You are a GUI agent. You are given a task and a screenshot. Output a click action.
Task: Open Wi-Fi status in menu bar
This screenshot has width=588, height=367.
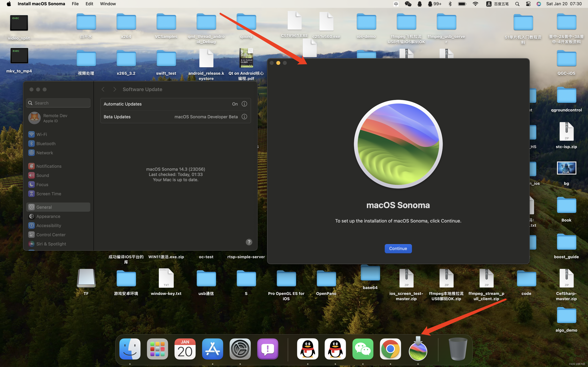point(475,4)
